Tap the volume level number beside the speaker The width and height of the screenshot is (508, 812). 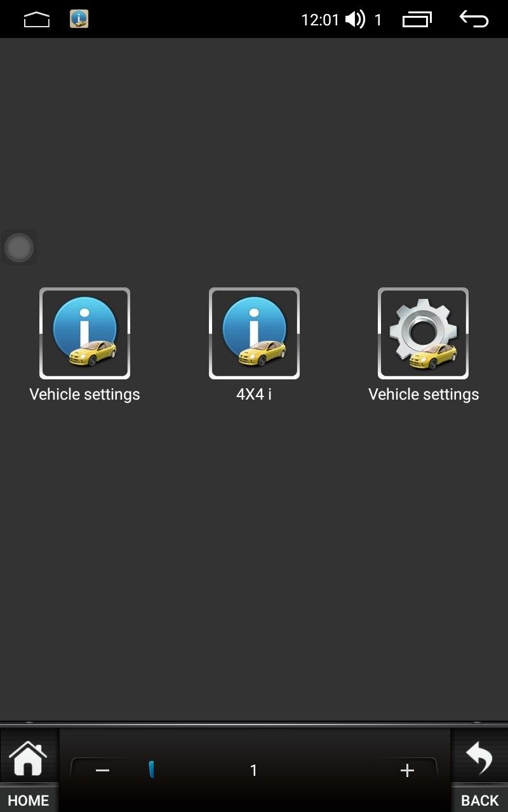pyautogui.click(x=378, y=20)
